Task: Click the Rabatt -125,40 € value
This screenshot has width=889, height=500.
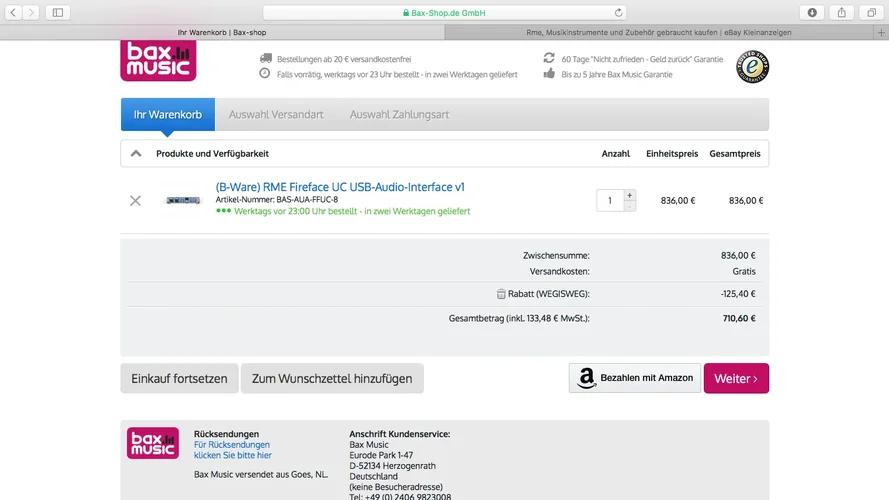Action: pyautogui.click(x=738, y=294)
